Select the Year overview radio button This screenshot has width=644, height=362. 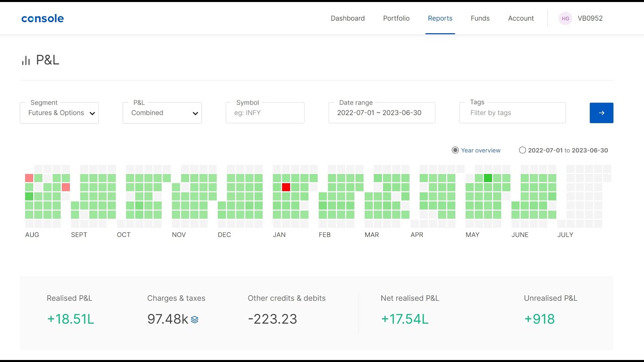455,150
